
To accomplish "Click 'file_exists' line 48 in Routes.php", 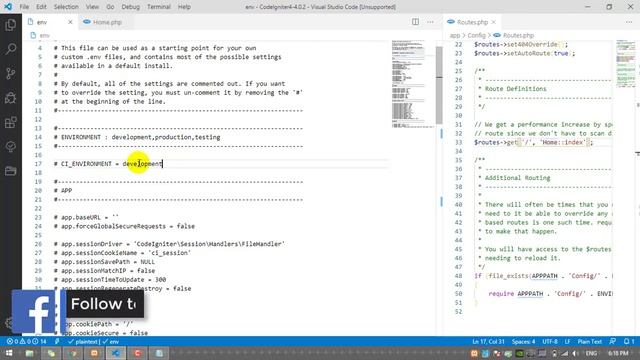I will (x=543, y=276).
